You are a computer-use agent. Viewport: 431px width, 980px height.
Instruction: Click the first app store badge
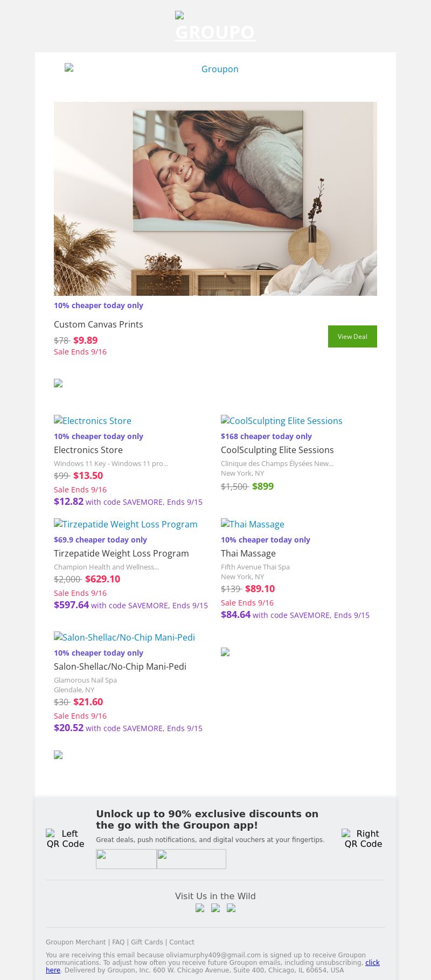point(126,859)
